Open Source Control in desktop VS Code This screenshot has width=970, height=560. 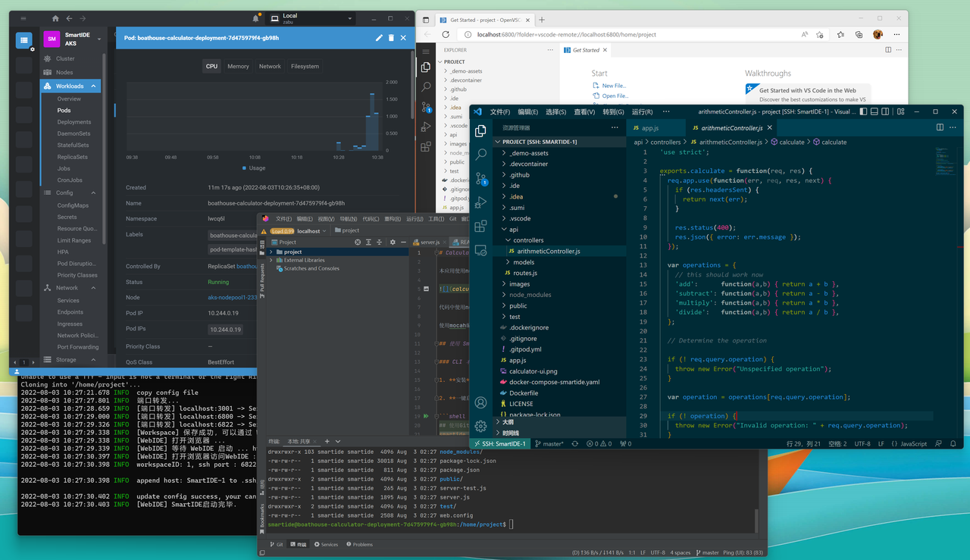coord(480,179)
